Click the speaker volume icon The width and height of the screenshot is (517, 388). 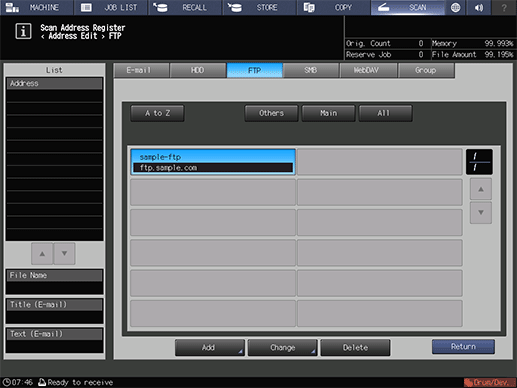[479, 7]
